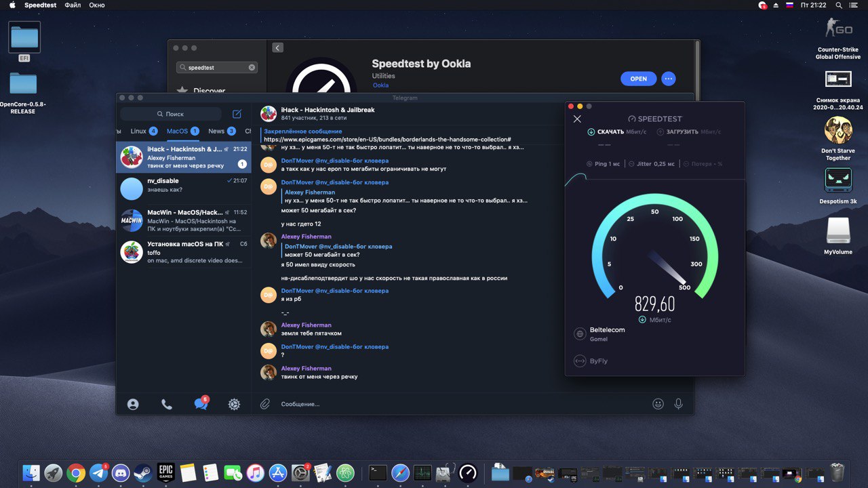Open Trash in the dock
The height and width of the screenshot is (488, 868).
click(x=837, y=472)
